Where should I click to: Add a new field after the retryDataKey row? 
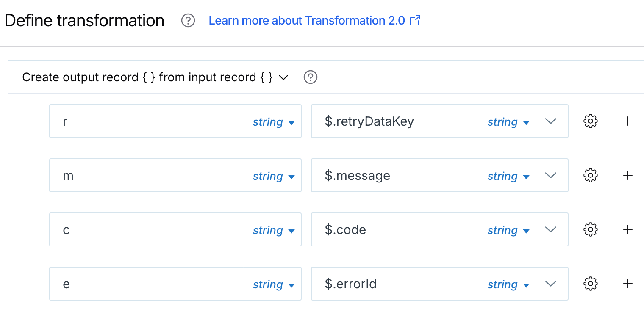pos(628,121)
